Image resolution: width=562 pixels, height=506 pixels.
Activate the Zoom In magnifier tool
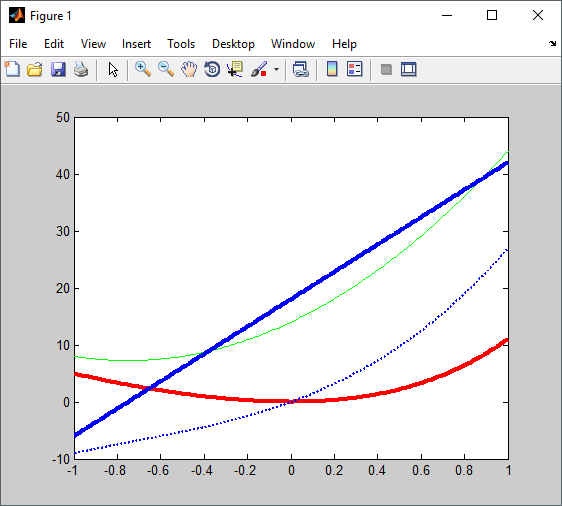143,69
